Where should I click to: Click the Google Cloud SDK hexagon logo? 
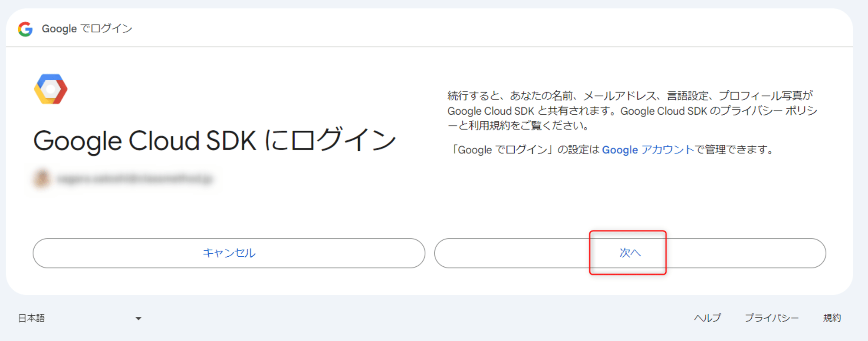(51, 89)
